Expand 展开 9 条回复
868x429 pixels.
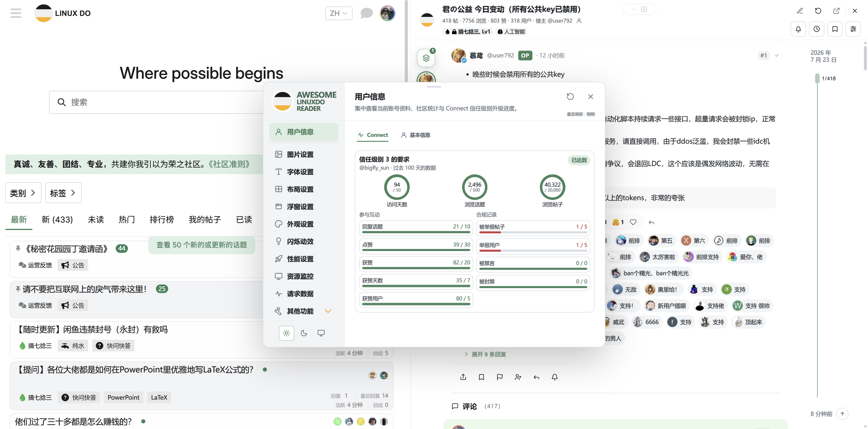coord(485,354)
